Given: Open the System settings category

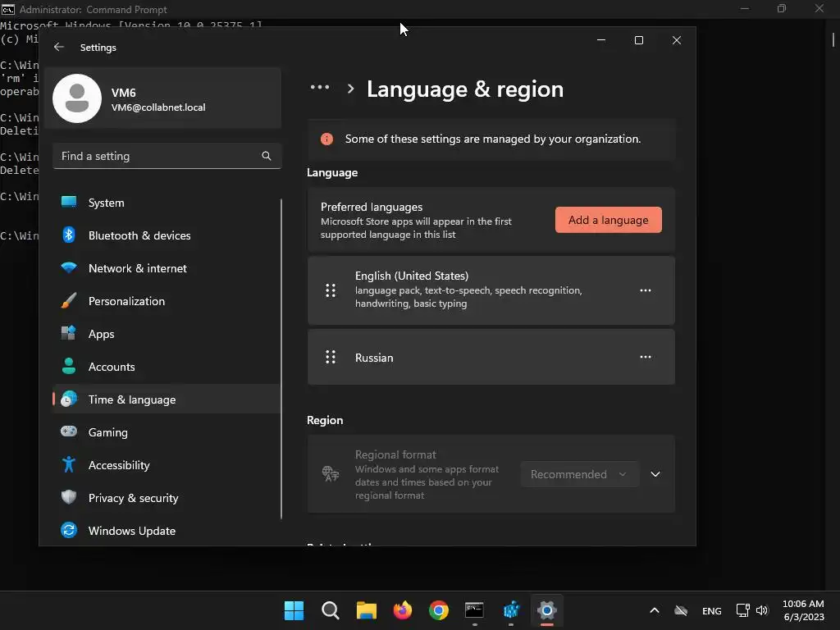Looking at the screenshot, I should tap(167, 203).
